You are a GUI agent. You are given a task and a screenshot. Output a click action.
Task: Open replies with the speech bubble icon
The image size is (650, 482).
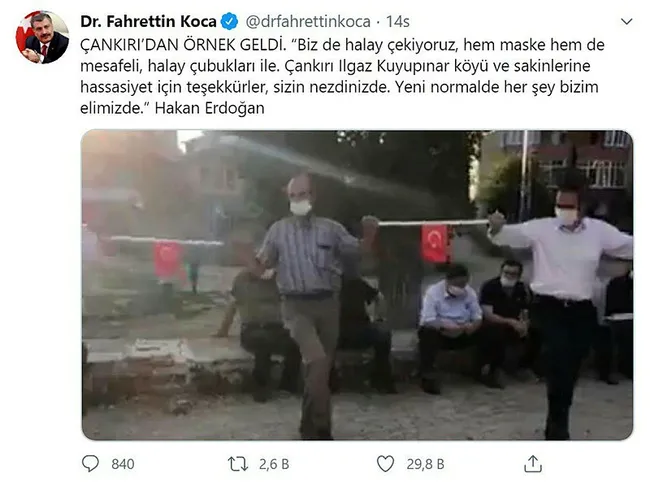[90, 464]
